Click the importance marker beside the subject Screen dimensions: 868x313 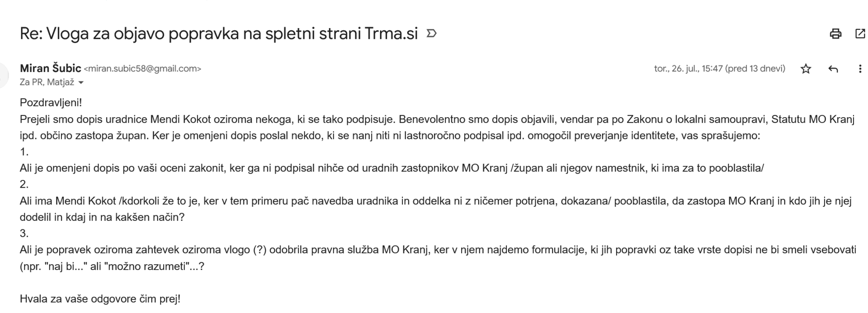[432, 33]
